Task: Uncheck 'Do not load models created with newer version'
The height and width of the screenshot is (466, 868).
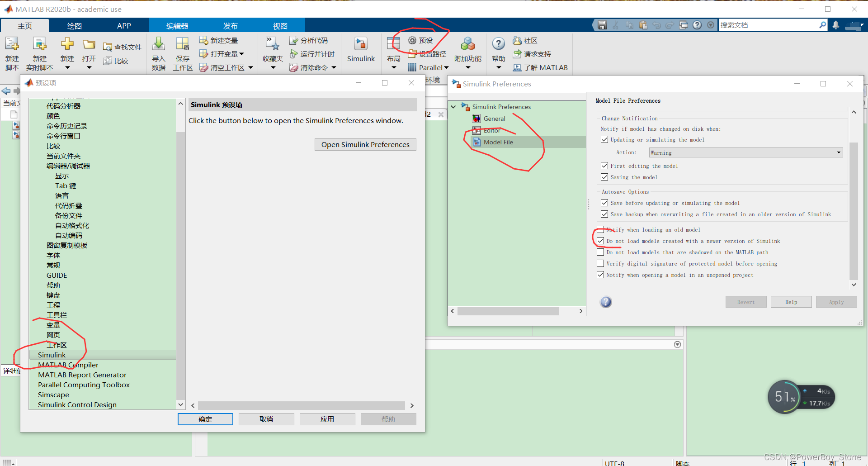Action: point(600,241)
